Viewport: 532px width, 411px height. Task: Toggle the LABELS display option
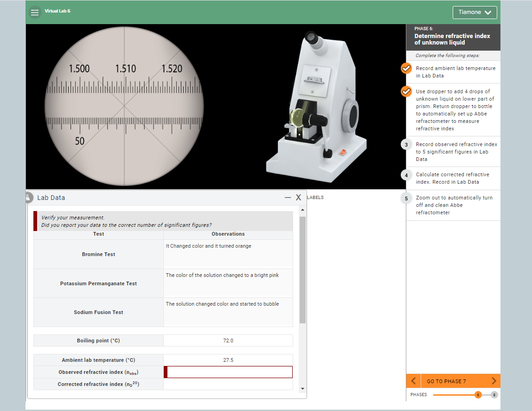point(315,197)
